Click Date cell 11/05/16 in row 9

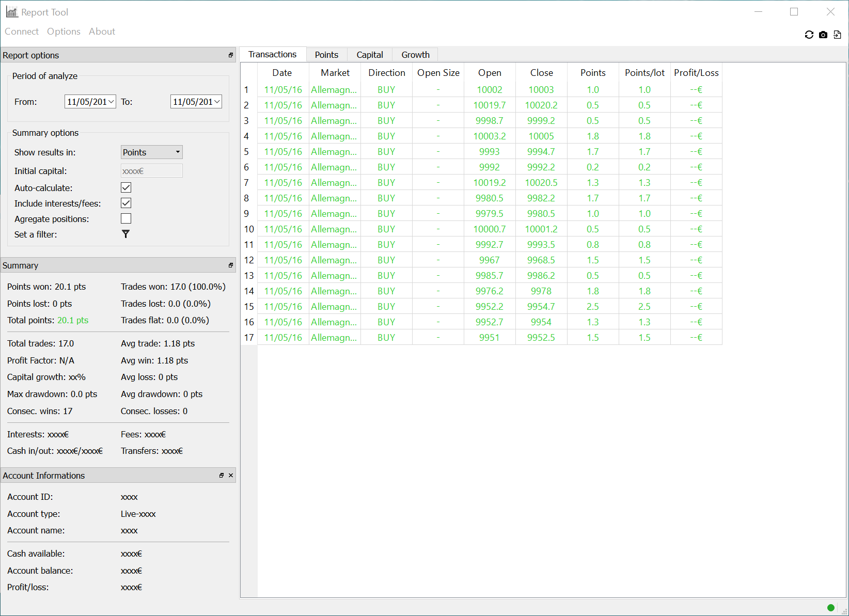283,214
